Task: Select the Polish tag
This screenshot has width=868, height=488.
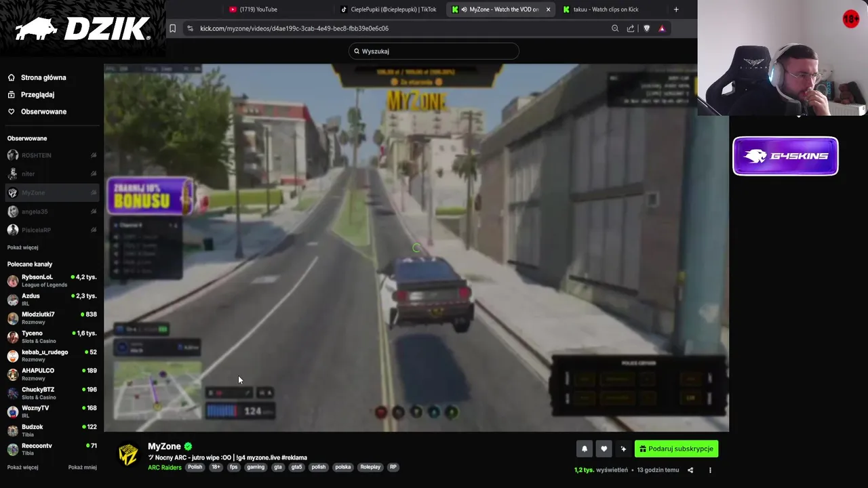Action: [x=195, y=467]
